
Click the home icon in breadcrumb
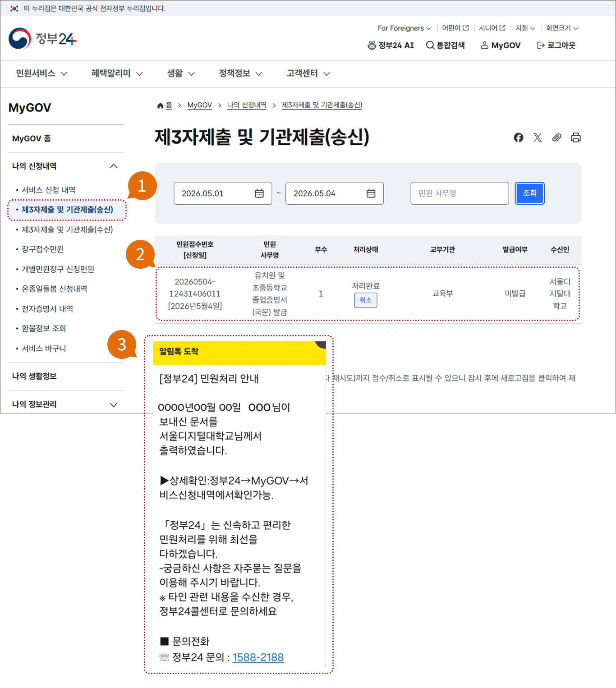coord(160,105)
